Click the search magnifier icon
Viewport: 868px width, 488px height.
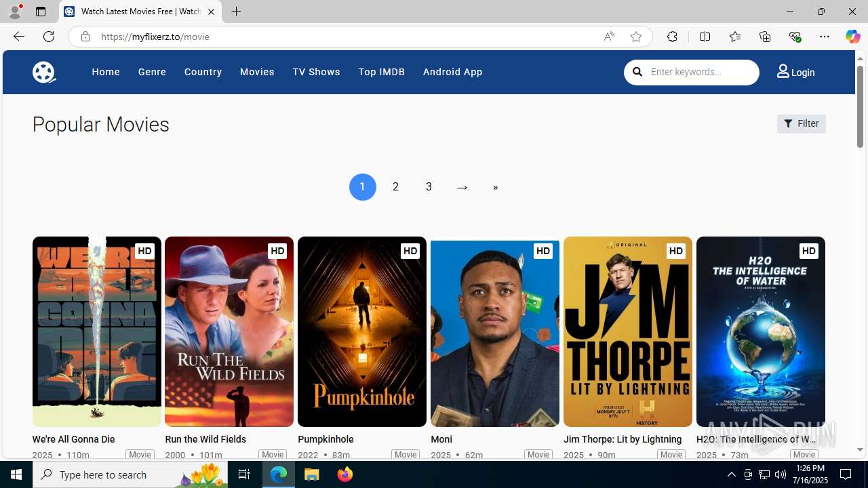point(637,72)
